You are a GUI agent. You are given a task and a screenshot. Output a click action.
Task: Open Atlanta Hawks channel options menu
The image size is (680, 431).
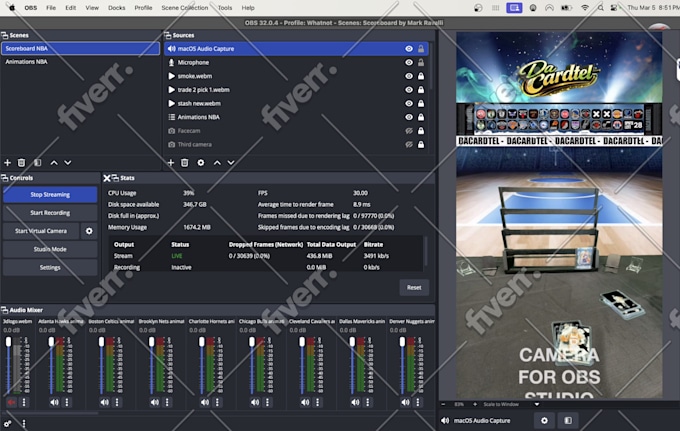67,402
